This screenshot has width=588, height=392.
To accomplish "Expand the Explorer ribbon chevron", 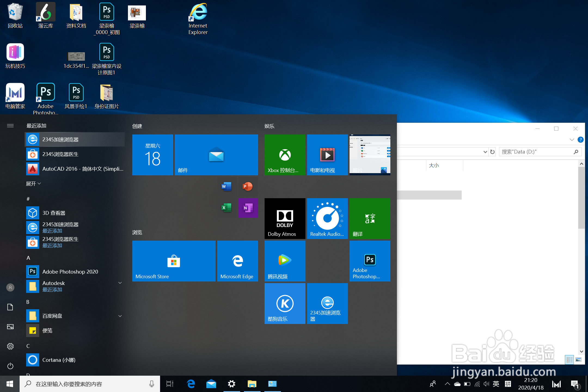I will [x=572, y=140].
